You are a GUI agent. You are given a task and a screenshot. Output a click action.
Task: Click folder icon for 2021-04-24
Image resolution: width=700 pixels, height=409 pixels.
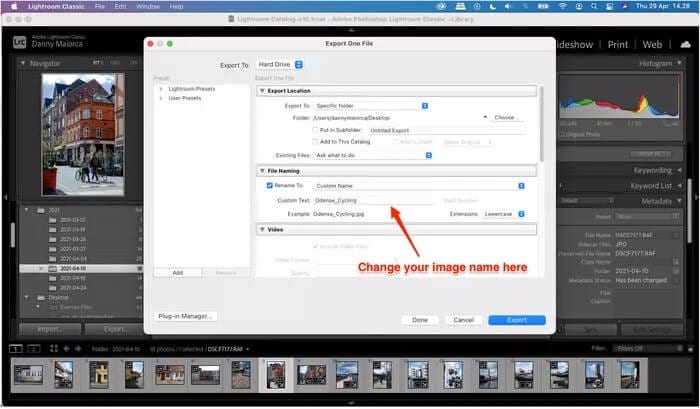53,288
